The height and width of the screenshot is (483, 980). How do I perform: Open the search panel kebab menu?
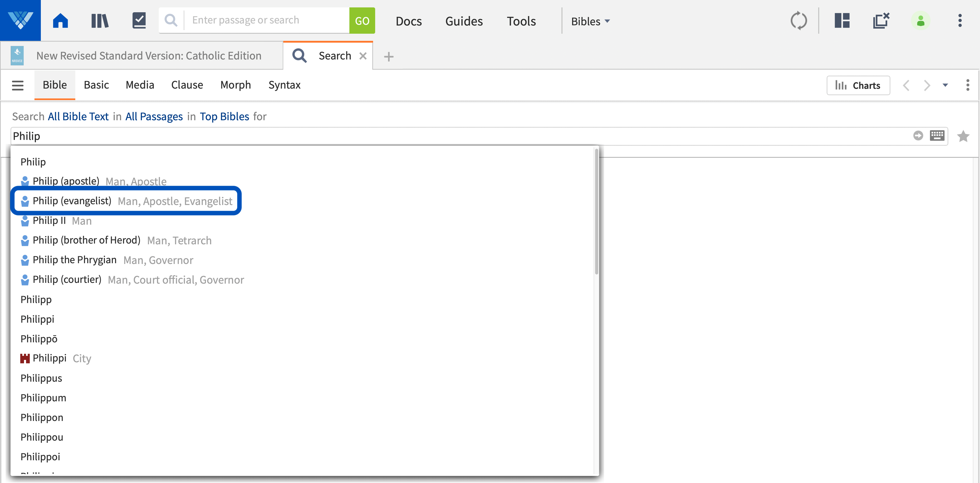pyautogui.click(x=967, y=85)
